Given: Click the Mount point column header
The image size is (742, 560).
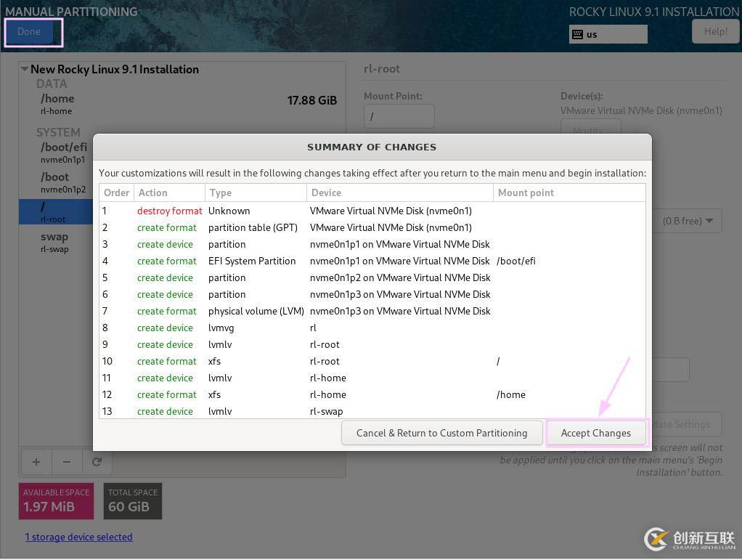Looking at the screenshot, I should point(569,192).
